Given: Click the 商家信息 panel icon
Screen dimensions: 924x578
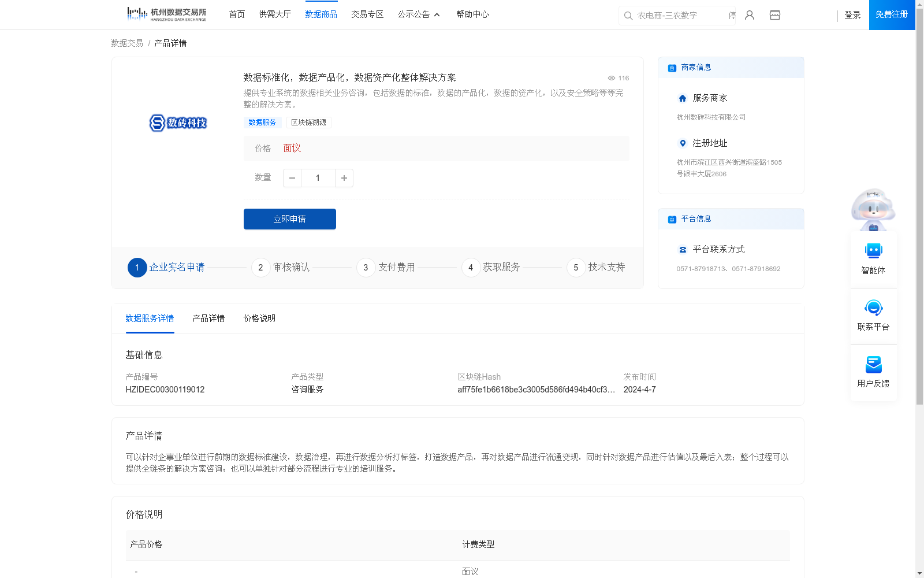Looking at the screenshot, I should [672, 68].
